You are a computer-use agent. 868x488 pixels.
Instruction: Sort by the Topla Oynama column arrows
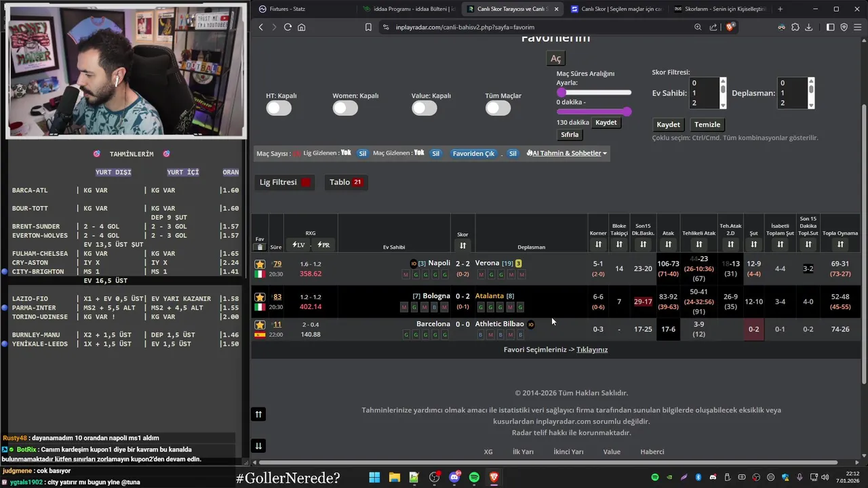840,245
